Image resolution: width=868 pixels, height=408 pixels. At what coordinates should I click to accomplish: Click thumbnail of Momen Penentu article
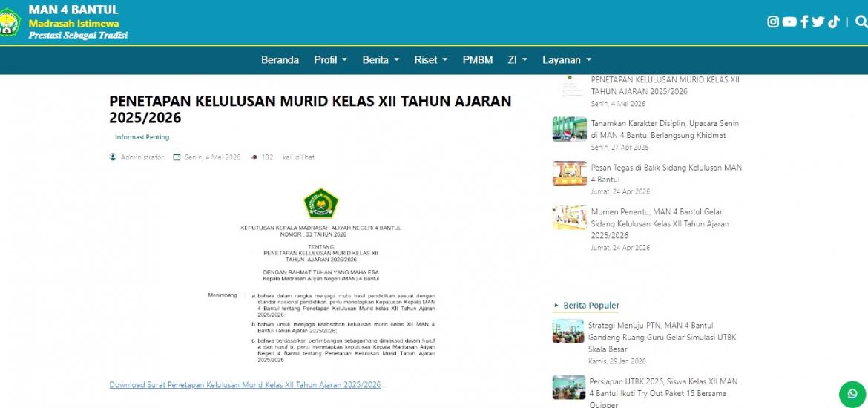569,217
